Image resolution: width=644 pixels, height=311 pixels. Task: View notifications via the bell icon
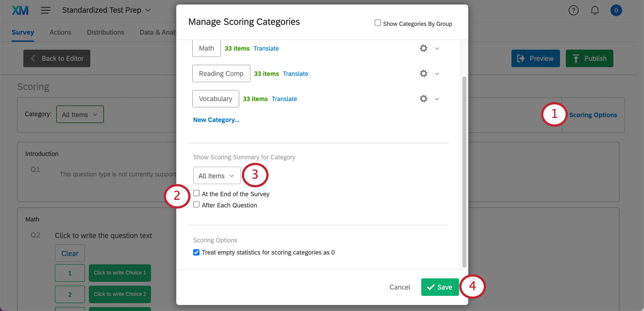pyautogui.click(x=594, y=10)
